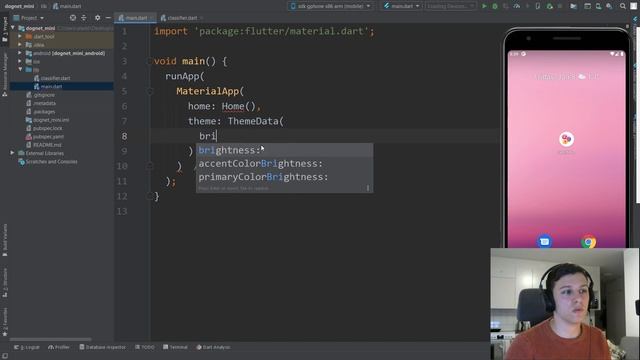Expand the android folder
Screen dimensions: 640x360
click(20, 53)
